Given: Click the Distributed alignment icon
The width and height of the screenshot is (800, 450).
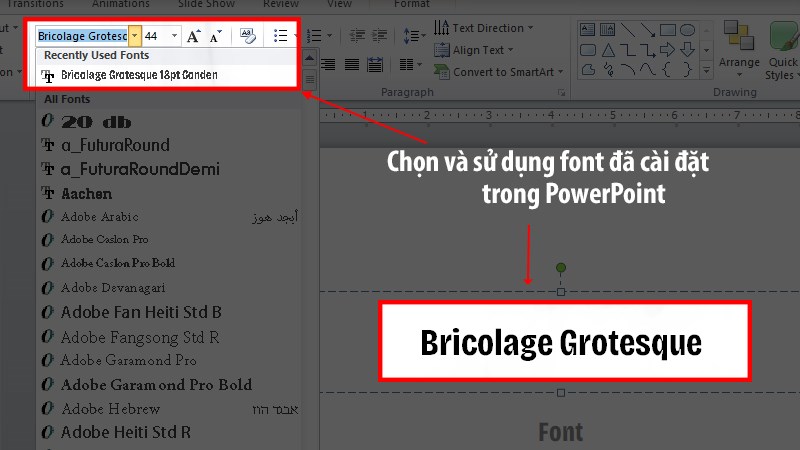Looking at the screenshot, I should (x=375, y=65).
